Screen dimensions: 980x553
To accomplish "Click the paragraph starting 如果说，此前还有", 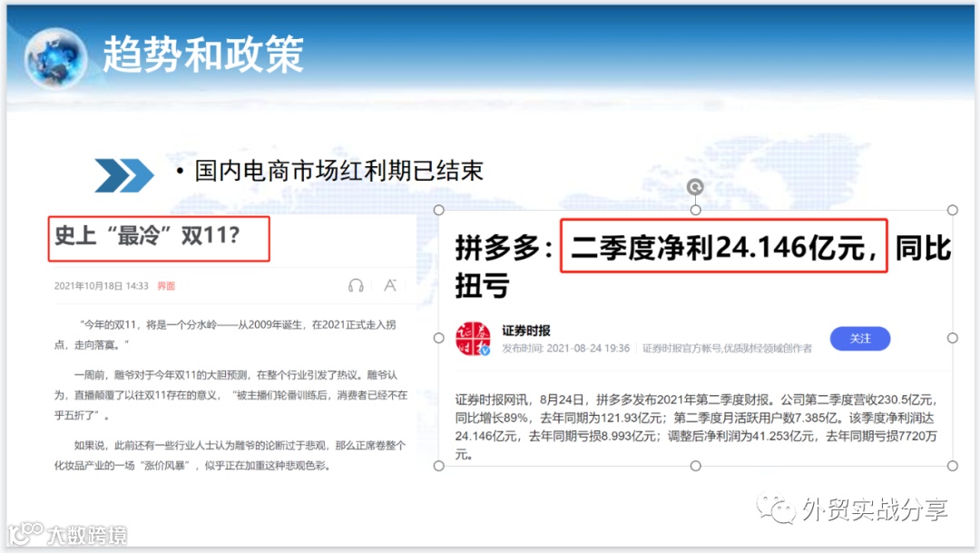I will [230, 455].
